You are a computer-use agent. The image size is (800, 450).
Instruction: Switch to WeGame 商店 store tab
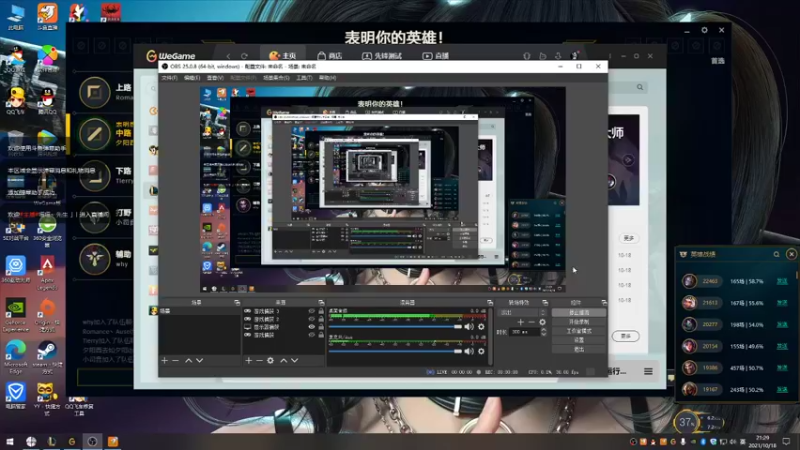point(330,56)
